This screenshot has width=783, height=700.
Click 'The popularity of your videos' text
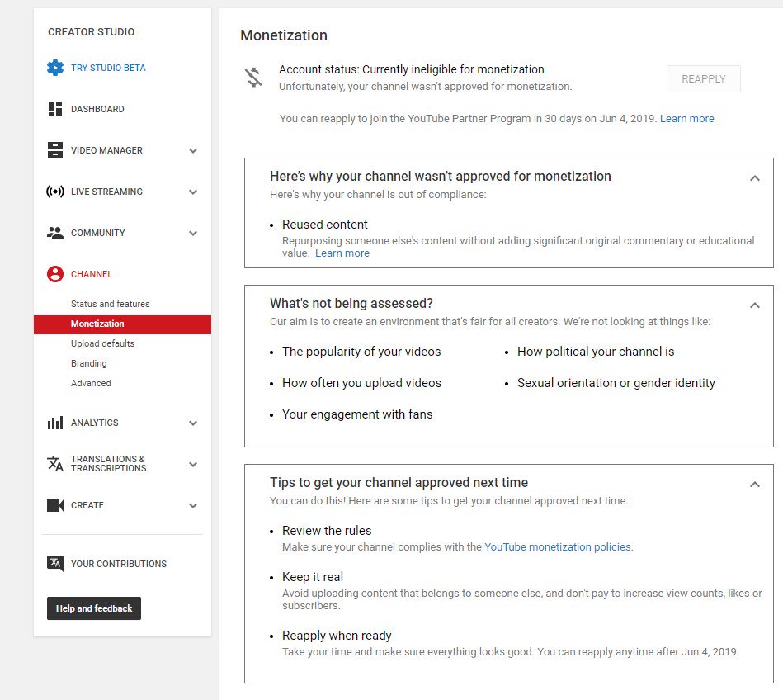coord(361,352)
